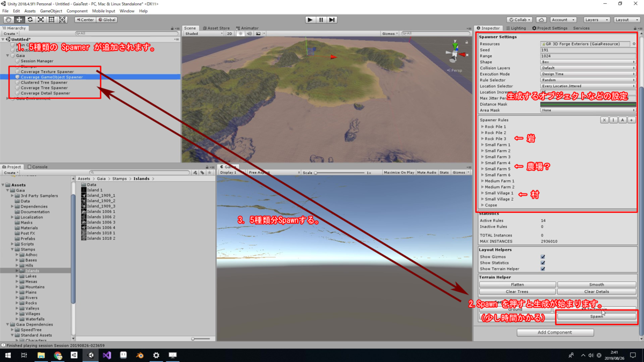Open the Collision Layers dropdown

(588, 68)
